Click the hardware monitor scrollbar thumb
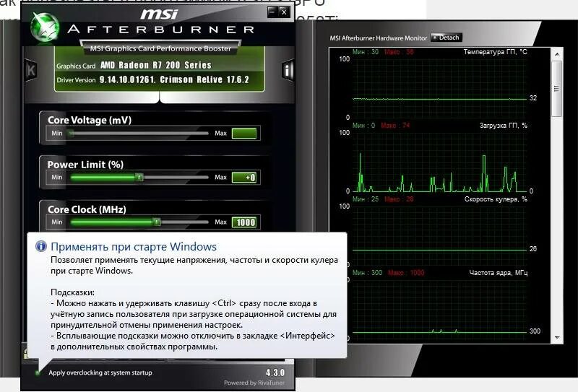The image size is (578, 392). click(556, 90)
